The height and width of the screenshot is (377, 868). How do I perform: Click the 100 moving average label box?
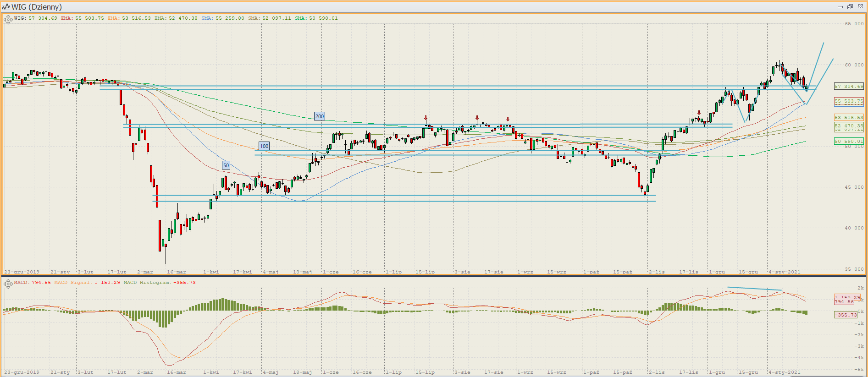click(264, 146)
